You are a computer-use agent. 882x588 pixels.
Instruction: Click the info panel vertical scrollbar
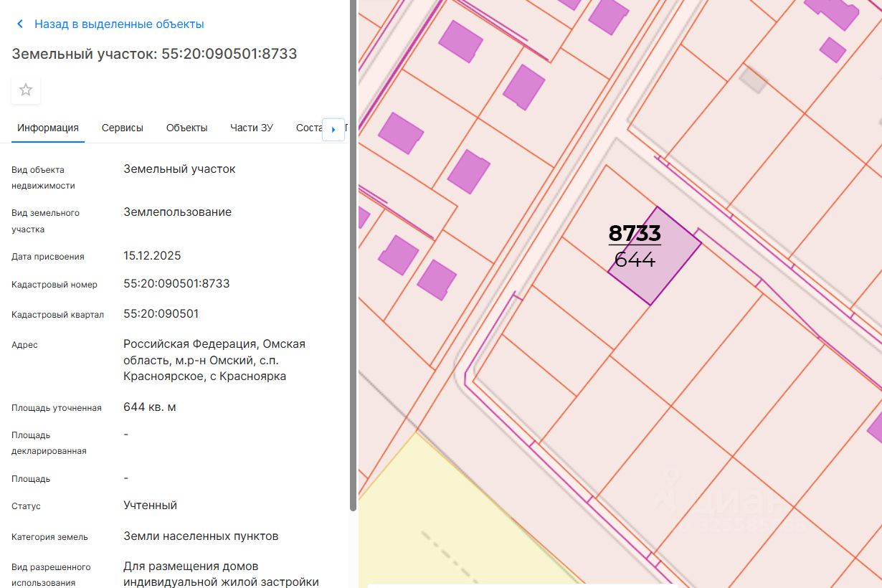click(353, 287)
